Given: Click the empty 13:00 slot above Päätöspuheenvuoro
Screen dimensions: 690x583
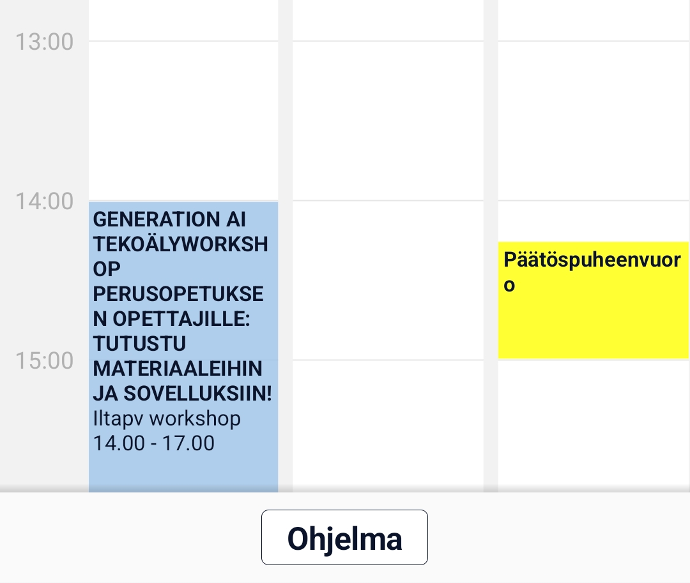Looking at the screenshot, I should click(593, 121).
